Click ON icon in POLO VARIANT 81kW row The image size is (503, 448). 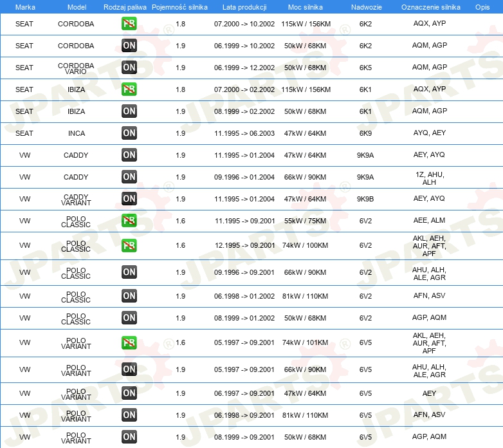[x=129, y=415]
